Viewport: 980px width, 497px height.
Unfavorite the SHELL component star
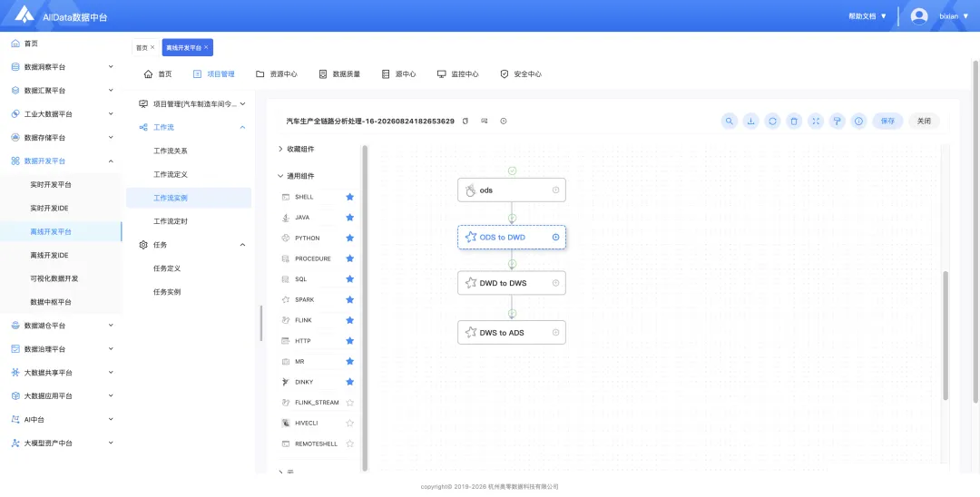click(350, 197)
